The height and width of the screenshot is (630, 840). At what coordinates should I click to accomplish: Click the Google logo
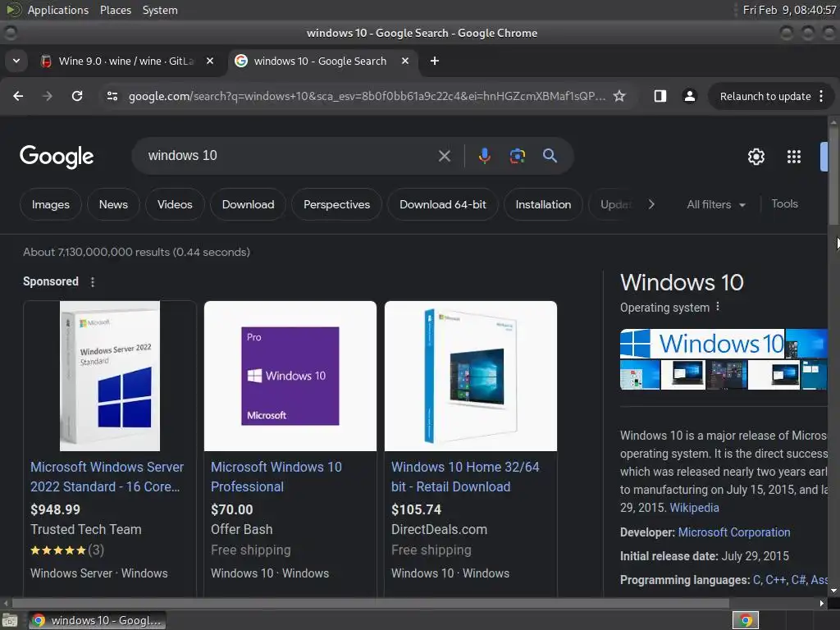57,157
